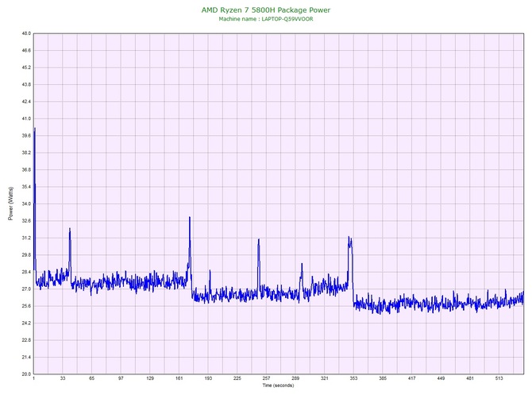Screen dimensions: 532x399
Task: Click the x-axis tick label 289
Action: [295, 378]
